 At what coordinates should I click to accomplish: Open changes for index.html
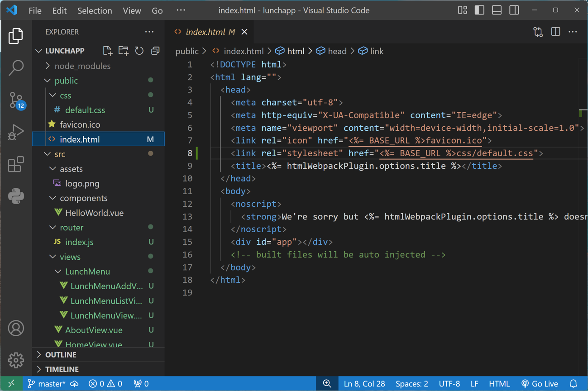click(538, 32)
